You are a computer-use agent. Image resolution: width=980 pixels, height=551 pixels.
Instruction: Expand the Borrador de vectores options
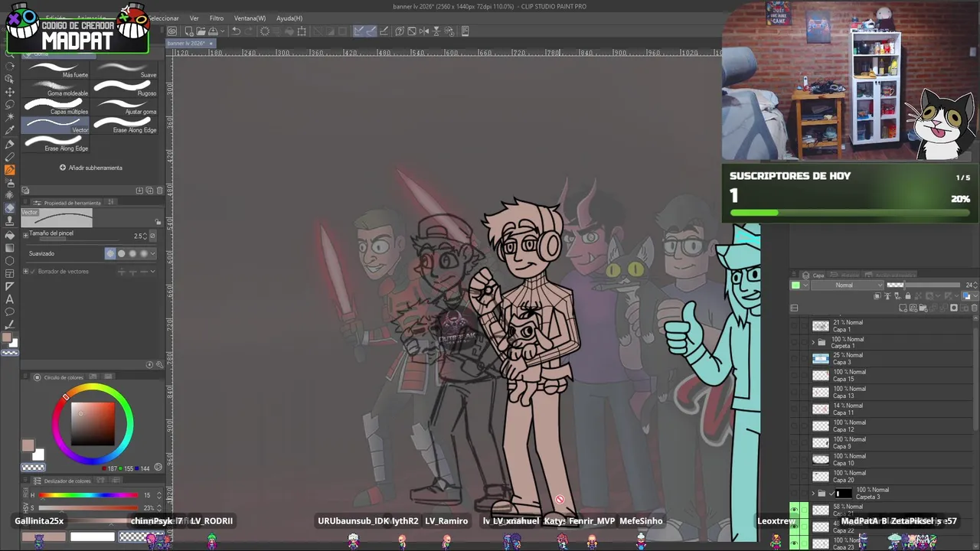(x=25, y=271)
